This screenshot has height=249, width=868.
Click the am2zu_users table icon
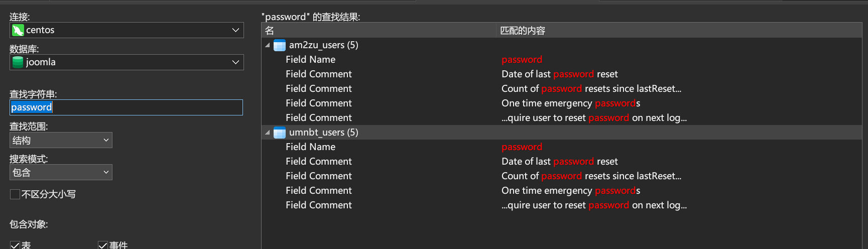point(280,45)
